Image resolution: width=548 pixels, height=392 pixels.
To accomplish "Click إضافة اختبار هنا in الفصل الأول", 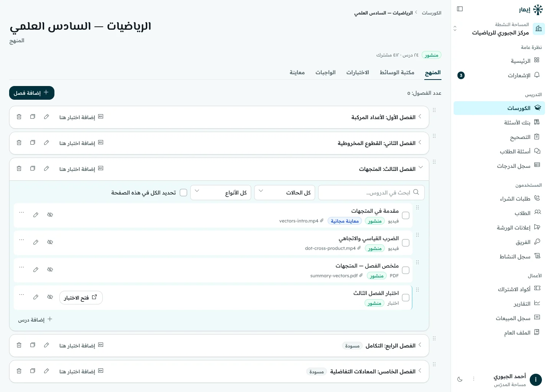I will click(81, 117).
